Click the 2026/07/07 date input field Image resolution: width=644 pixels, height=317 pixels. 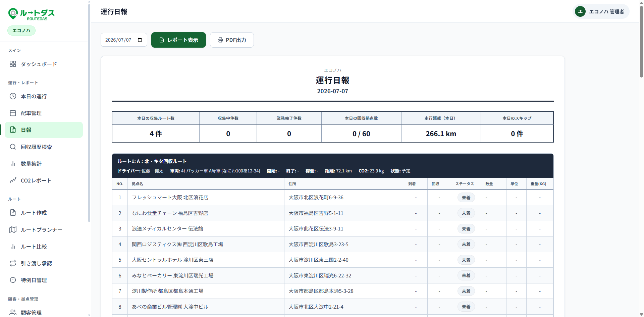point(124,40)
